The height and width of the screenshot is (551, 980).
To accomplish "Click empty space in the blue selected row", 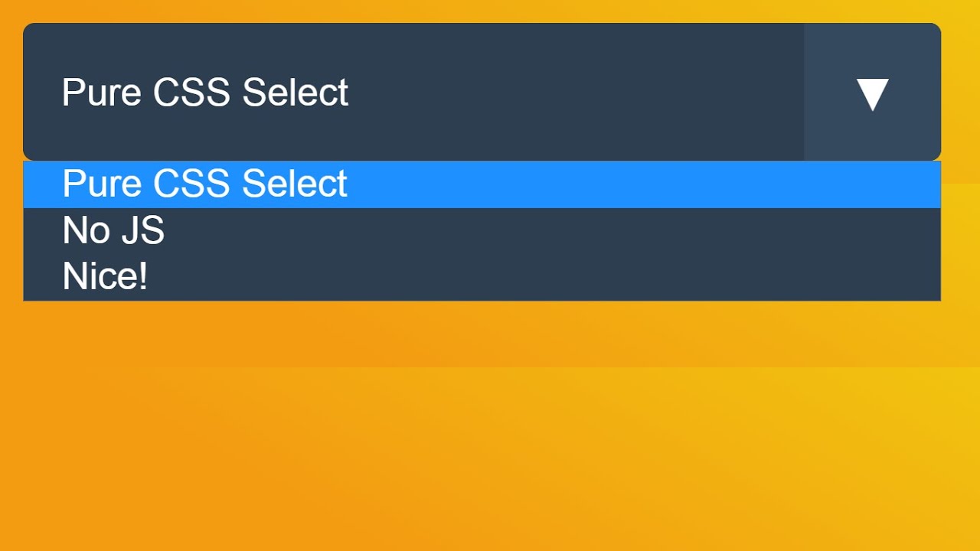I will click(612, 184).
